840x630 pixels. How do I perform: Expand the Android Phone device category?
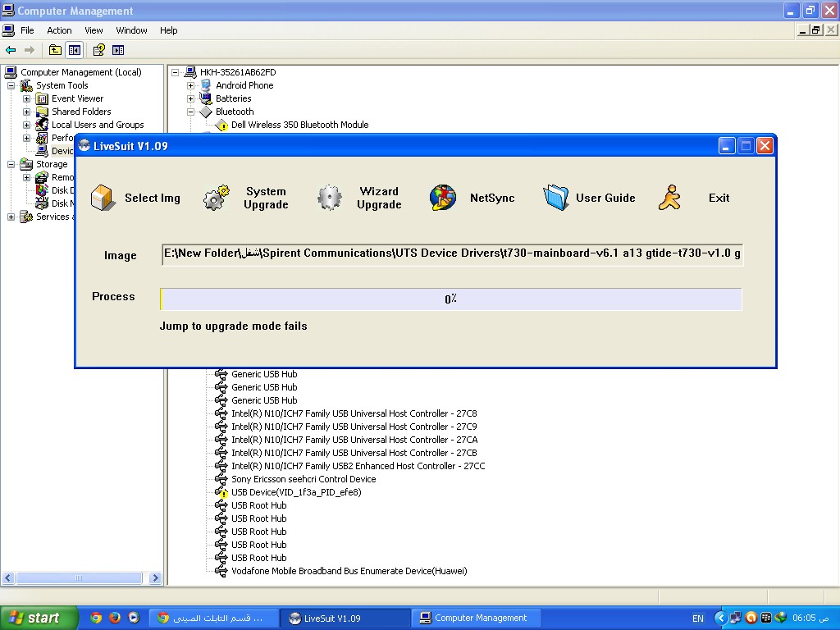click(190, 85)
